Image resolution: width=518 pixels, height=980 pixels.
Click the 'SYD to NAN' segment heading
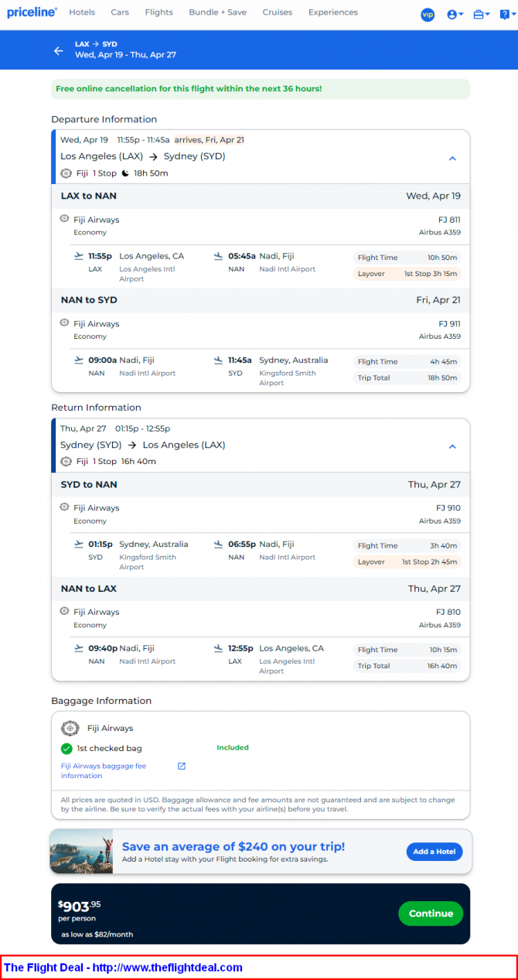click(x=89, y=484)
